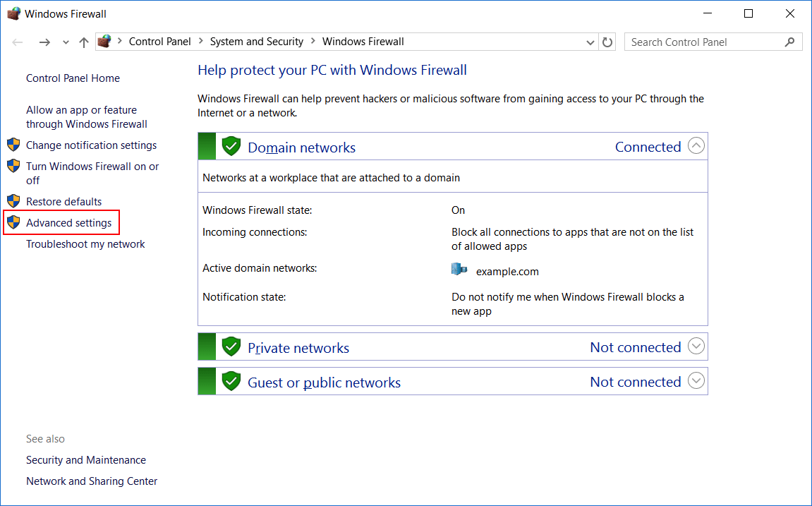Select System and Security in breadcrumb

point(256,42)
